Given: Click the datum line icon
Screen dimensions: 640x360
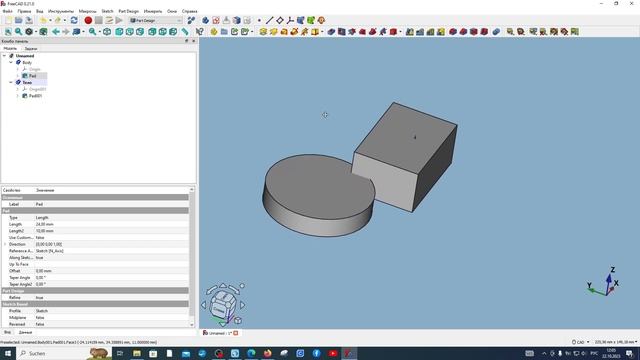Looking at the screenshot, I should pos(269,20).
